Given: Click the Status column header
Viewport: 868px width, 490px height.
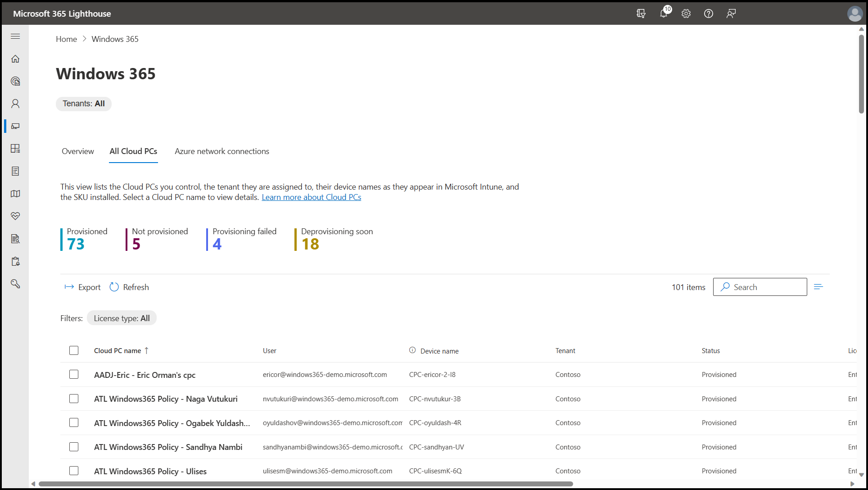Looking at the screenshot, I should (x=711, y=351).
